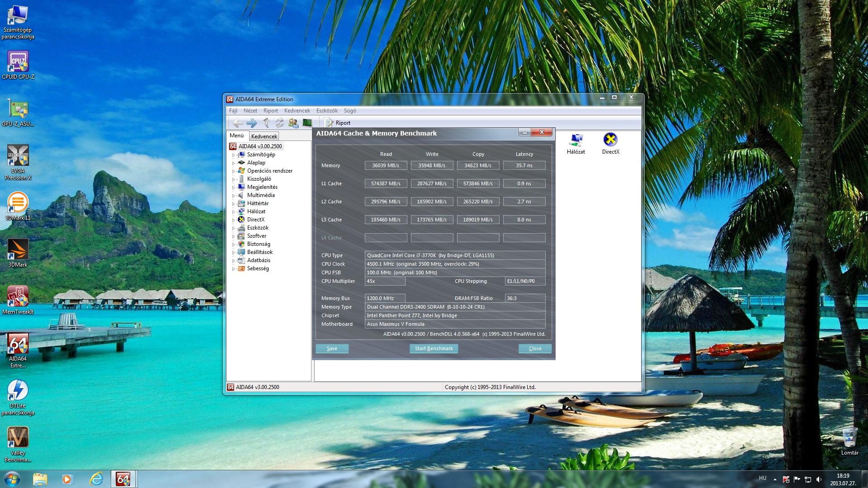Open the Hálózat icon in the right pane
This screenshot has height=488, width=868.
576,144
